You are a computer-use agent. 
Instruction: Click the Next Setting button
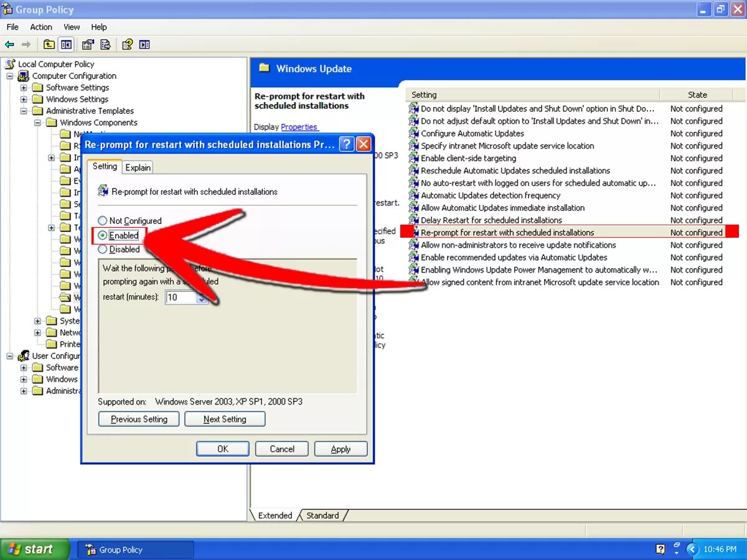tap(225, 419)
